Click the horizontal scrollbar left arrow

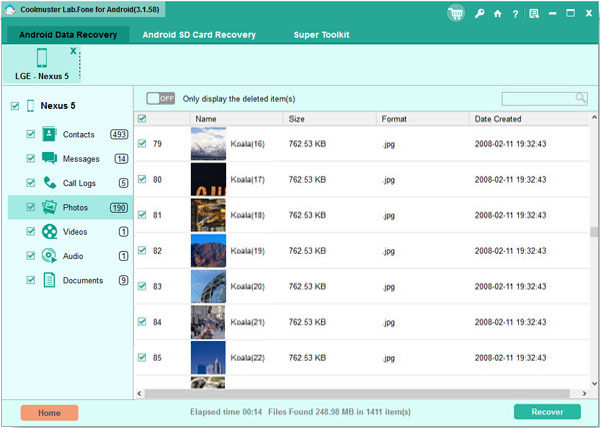pyautogui.click(x=139, y=393)
